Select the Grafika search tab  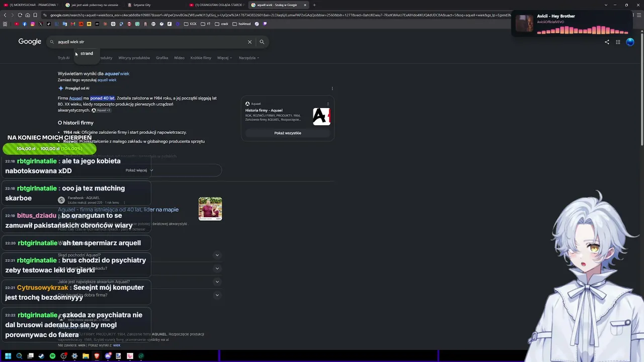coord(162,58)
